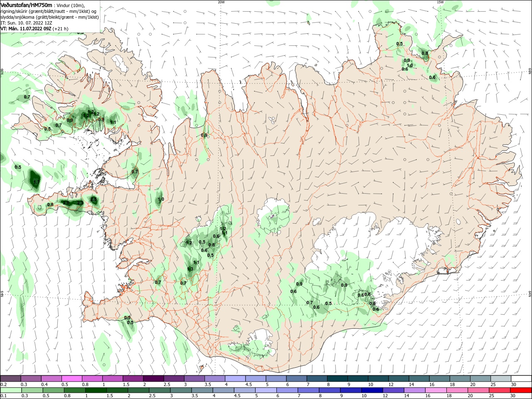
Task: Click the light pink 16 rain legend swatch
Action: (436, 390)
